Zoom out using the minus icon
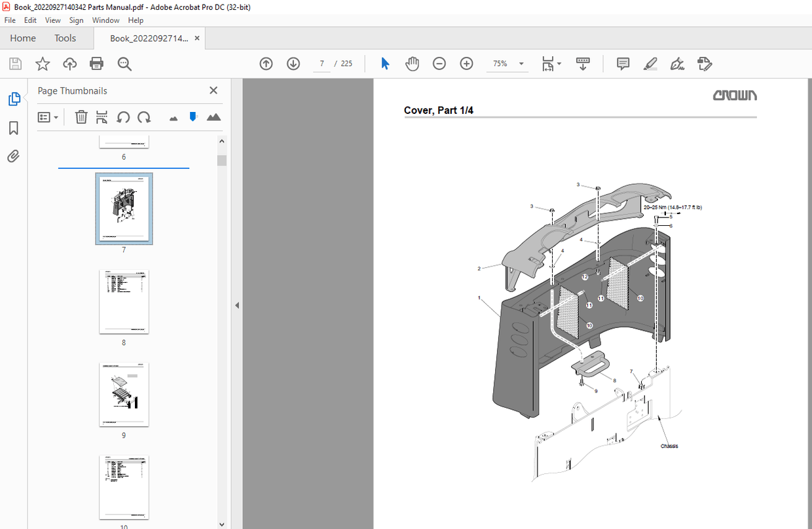Viewport: 812px width, 529px height. 439,64
